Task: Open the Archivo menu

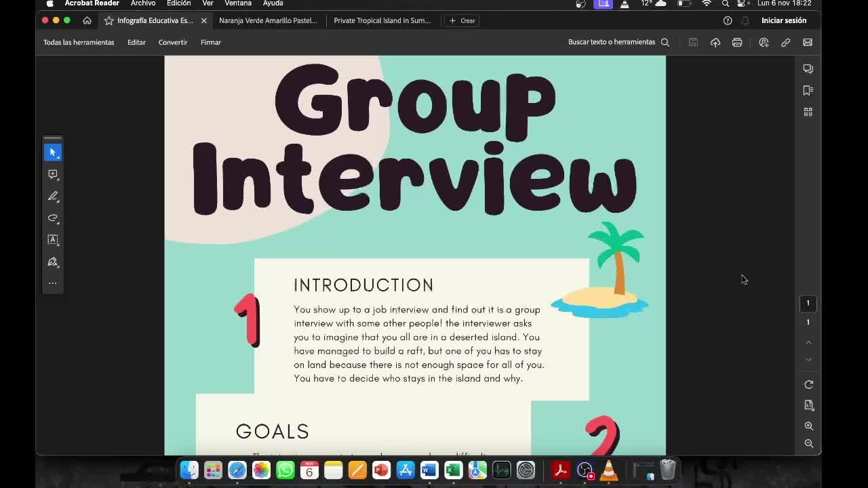Action: pos(143,3)
